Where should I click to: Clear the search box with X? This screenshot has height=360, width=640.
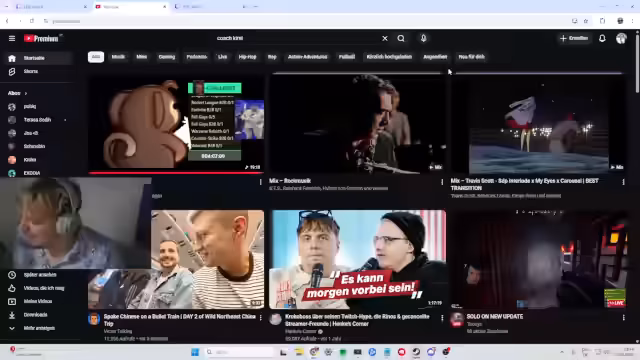[x=384, y=38]
